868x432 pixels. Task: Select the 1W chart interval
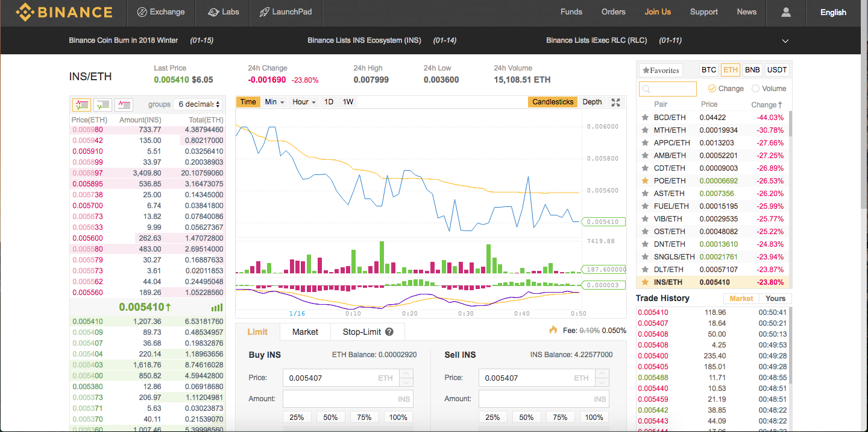(348, 102)
